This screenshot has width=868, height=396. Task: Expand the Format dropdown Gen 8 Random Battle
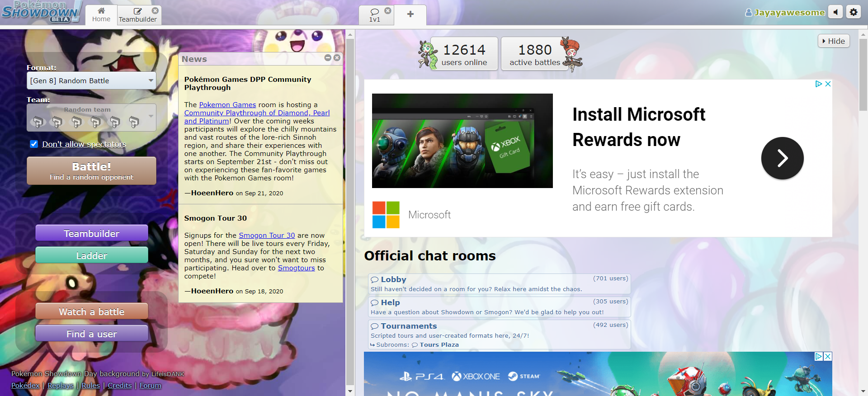[91, 80]
